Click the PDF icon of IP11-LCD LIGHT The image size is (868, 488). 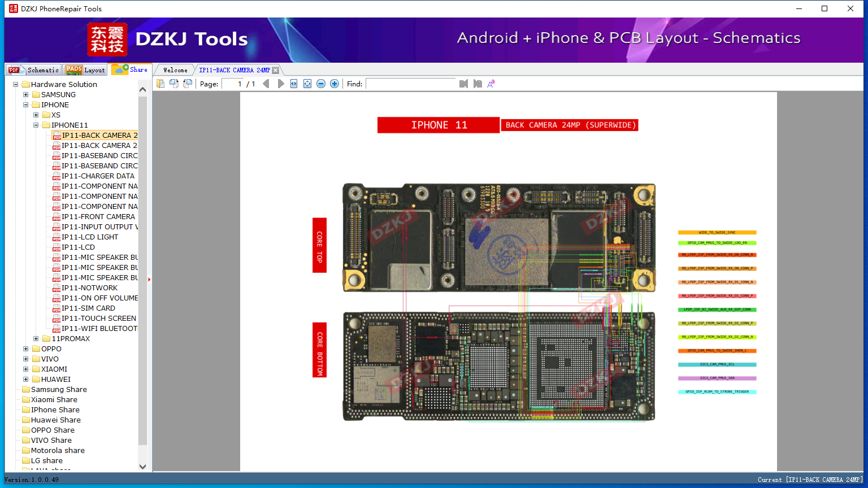[x=57, y=237]
